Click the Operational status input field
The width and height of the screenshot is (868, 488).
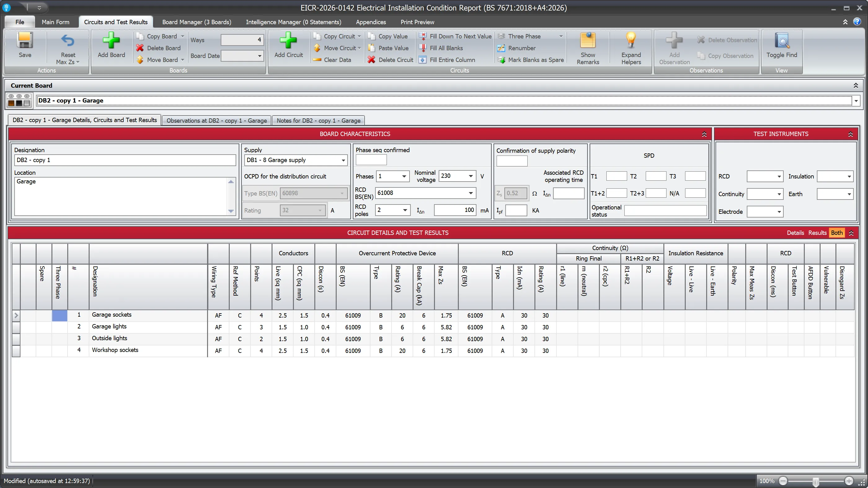tap(665, 210)
